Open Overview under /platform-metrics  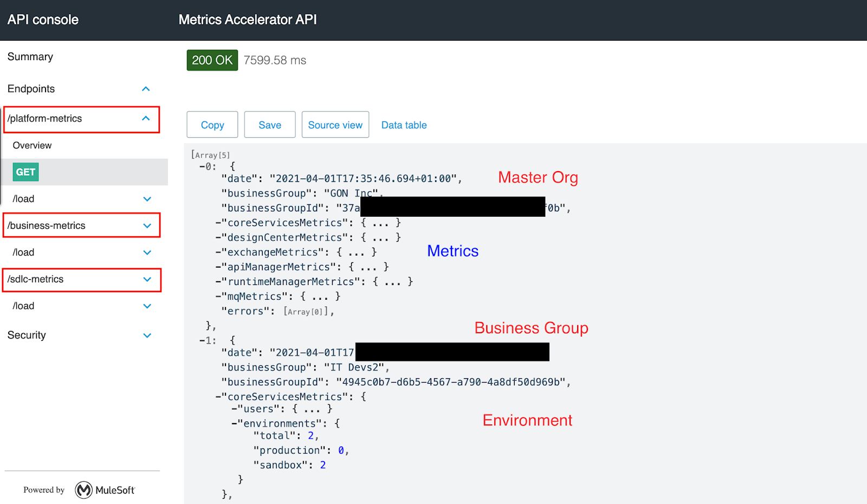coord(32,145)
